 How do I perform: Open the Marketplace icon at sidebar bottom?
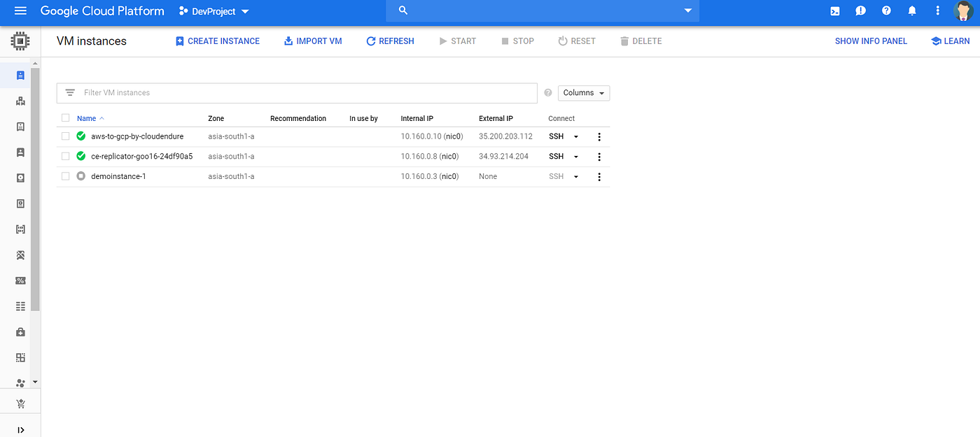(20, 401)
